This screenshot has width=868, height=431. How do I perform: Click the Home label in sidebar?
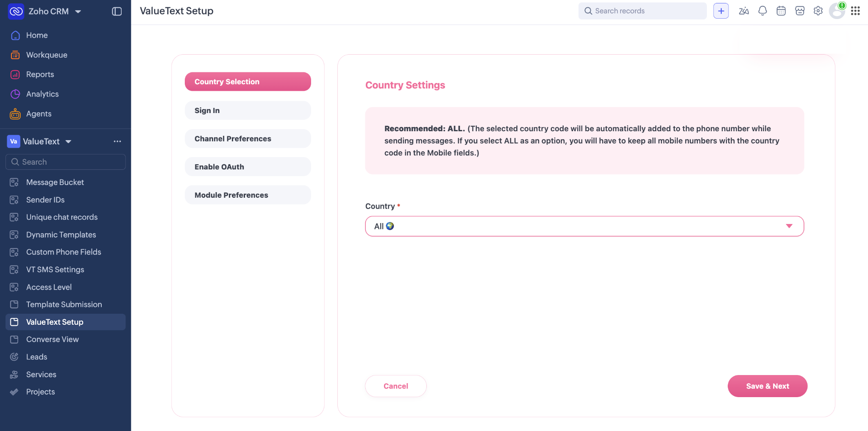[x=37, y=35]
